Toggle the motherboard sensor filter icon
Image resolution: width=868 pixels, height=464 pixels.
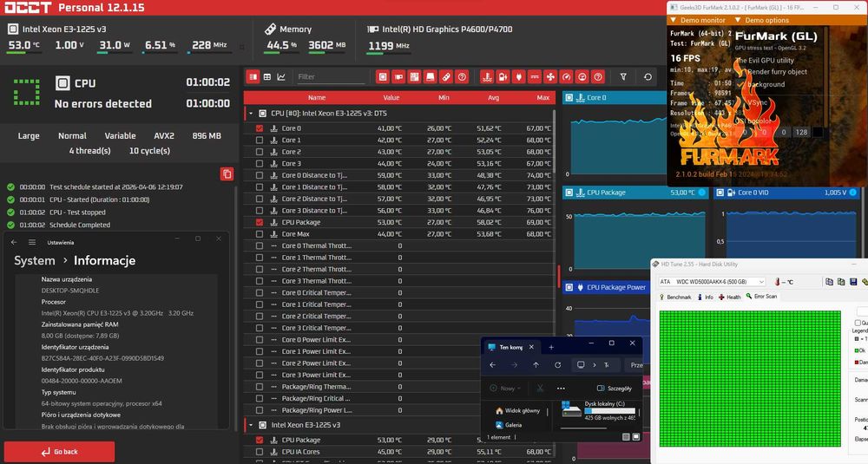[x=415, y=77]
